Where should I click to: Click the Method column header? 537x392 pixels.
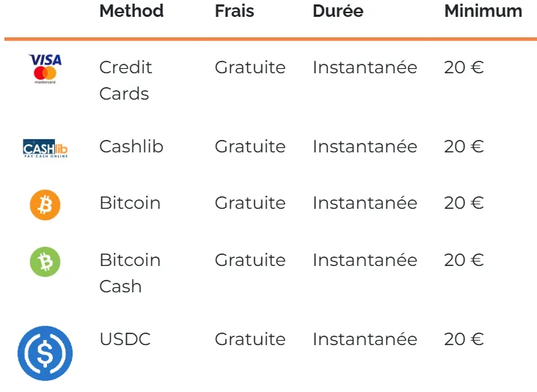(x=131, y=11)
